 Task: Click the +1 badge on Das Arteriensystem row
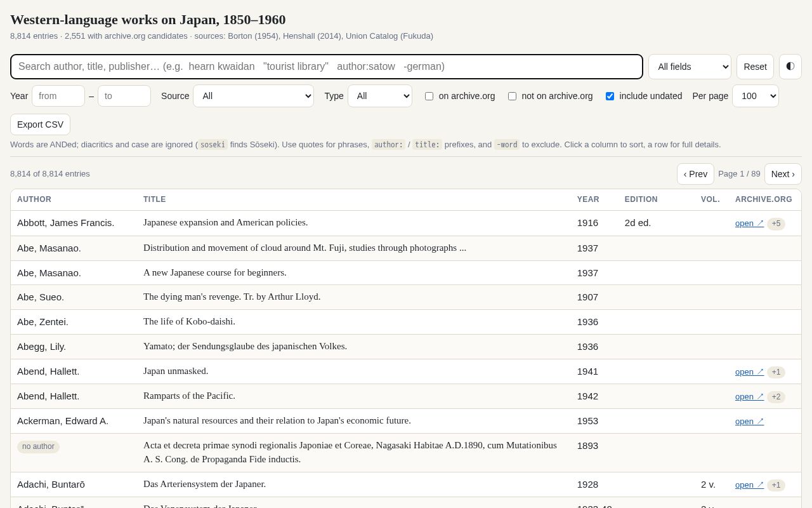pyautogui.click(x=776, y=485)
